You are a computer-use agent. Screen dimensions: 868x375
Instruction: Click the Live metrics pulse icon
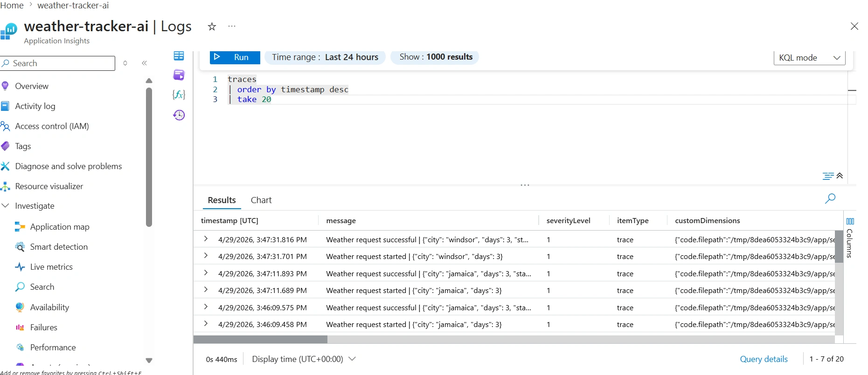pyautogui.click(x=20, y=267)
